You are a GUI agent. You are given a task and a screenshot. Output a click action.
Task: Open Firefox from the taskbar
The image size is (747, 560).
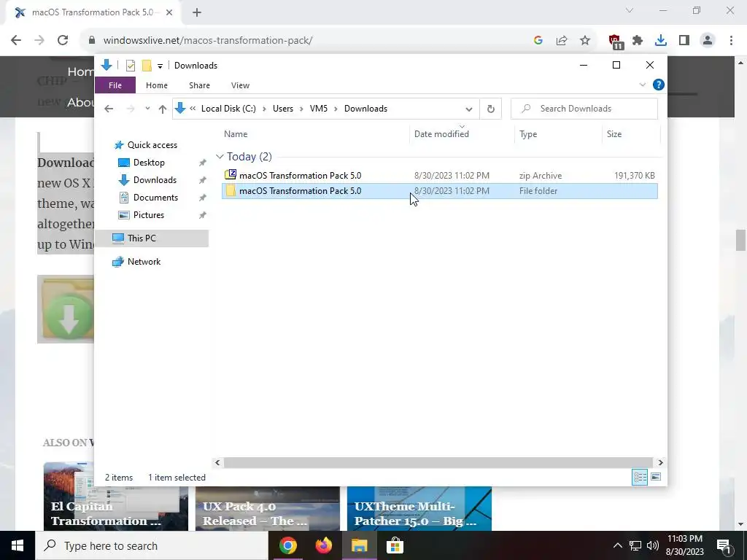click(323, 545)
